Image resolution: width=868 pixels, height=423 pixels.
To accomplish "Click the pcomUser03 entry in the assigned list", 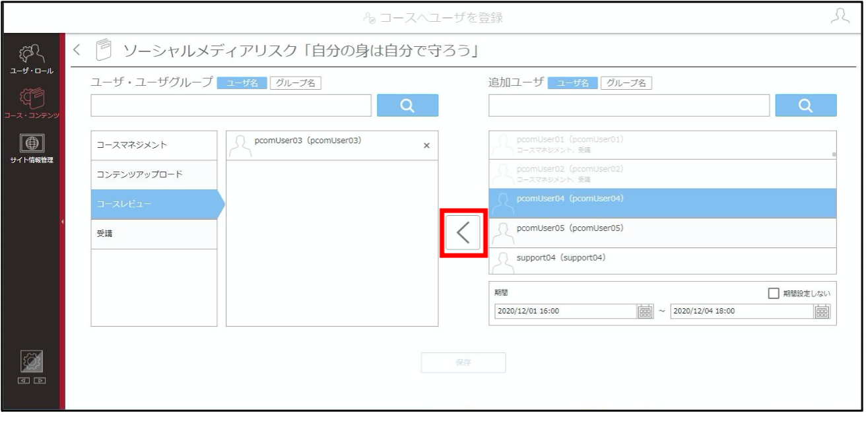I will coord(332,145).
